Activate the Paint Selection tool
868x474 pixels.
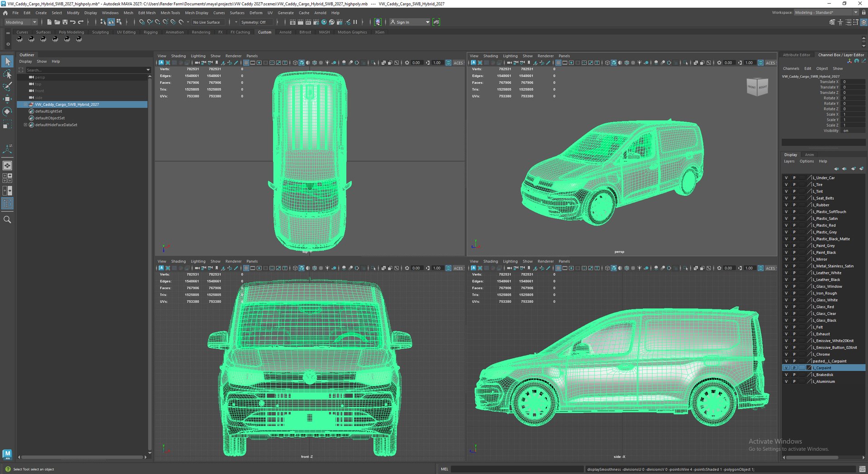click(7, 86)
